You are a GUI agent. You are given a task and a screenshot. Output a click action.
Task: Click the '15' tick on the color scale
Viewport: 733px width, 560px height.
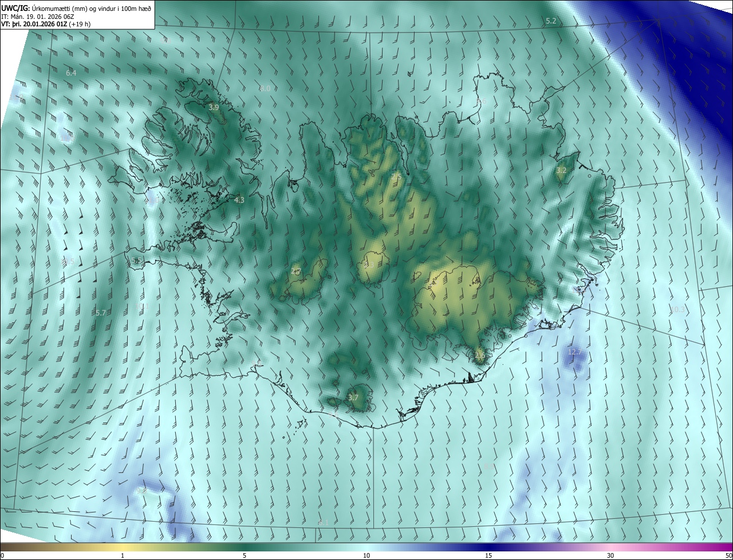(488, 555)
